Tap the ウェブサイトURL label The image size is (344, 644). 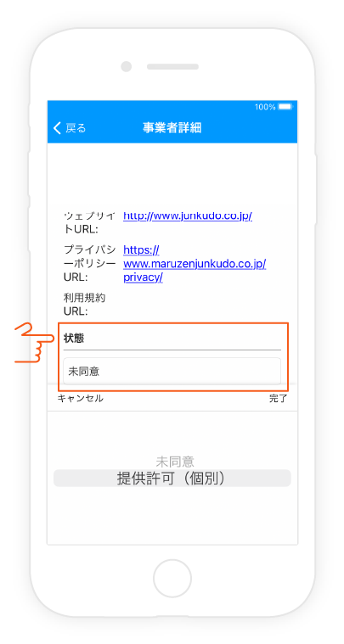[90, 222]
